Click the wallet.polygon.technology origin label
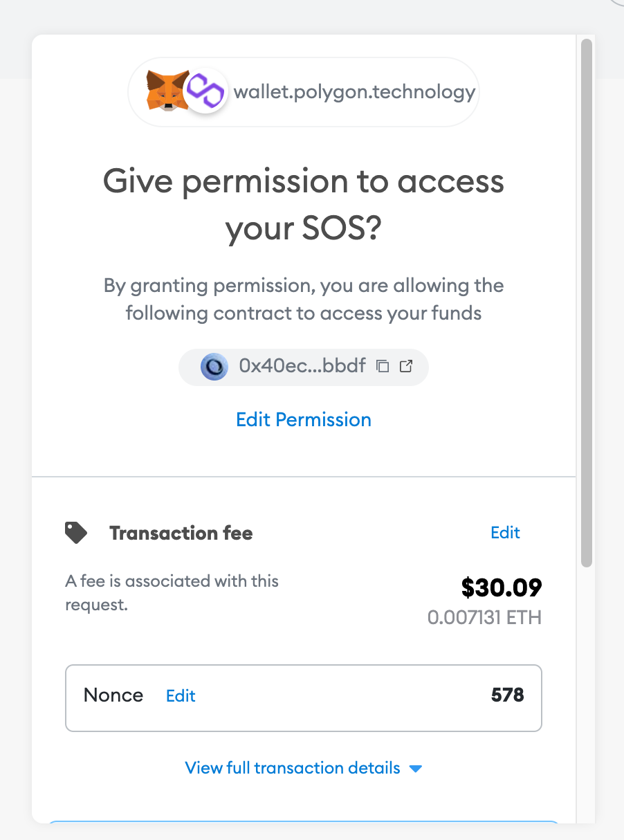 click(355, 92)
